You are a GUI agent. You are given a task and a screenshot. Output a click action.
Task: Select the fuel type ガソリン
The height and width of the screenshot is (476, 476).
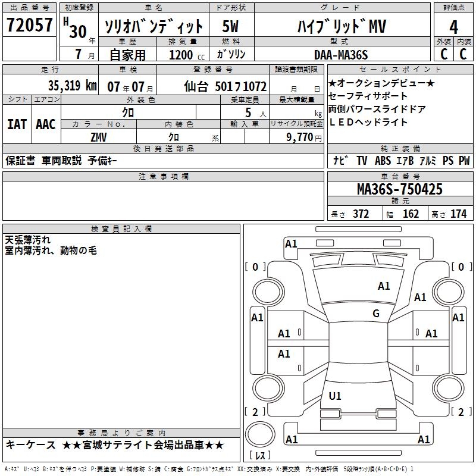(x=231, y=54)
